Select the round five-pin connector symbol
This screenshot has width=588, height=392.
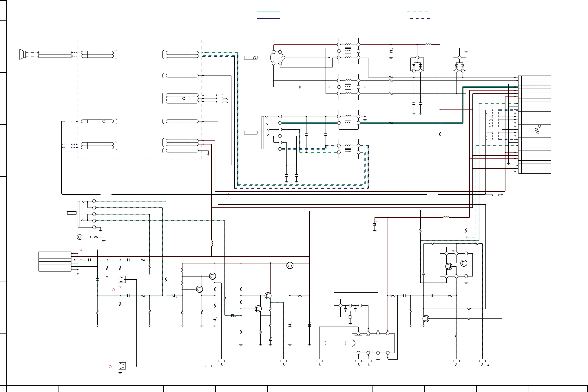pos(277,58)
